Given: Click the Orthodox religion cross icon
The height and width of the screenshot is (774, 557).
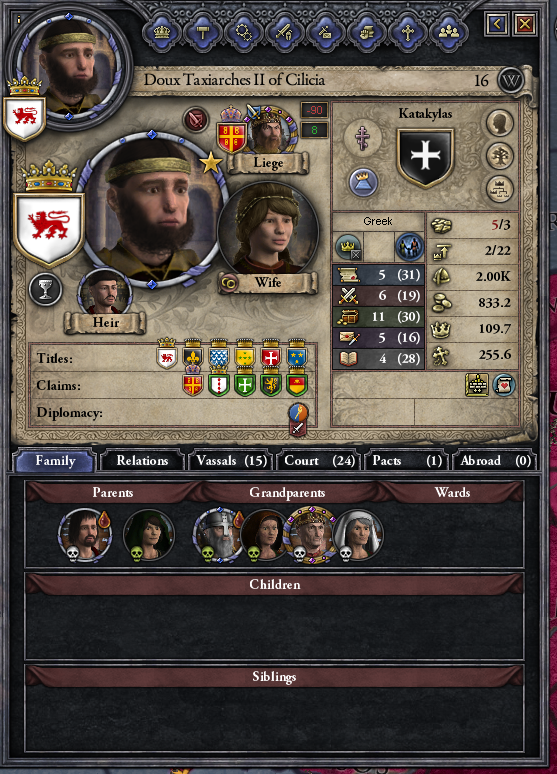Looking at the screenshot, I should 363,137.
